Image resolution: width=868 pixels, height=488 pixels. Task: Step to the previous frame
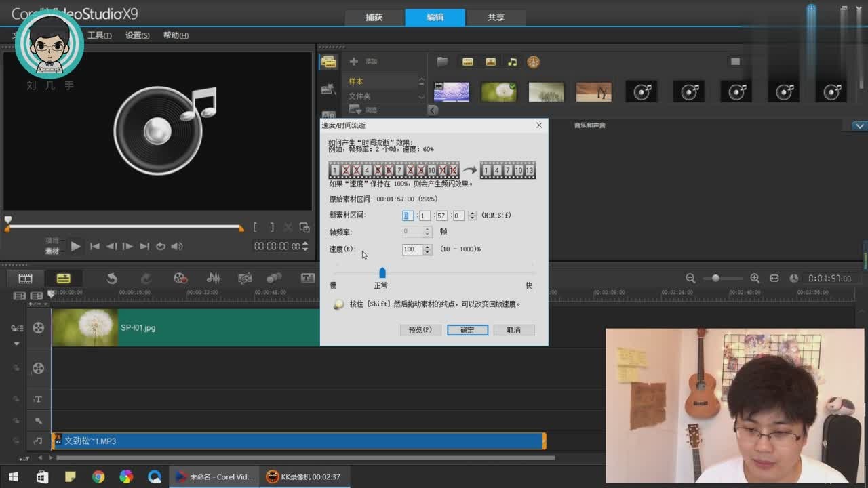(111, 246)
